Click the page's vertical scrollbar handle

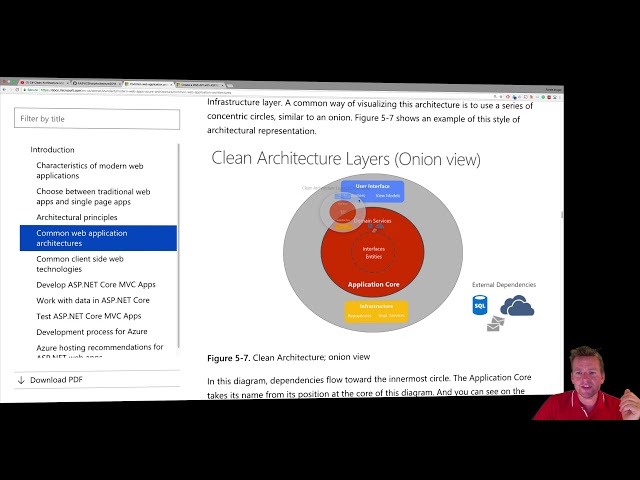[x=562, y=215]
